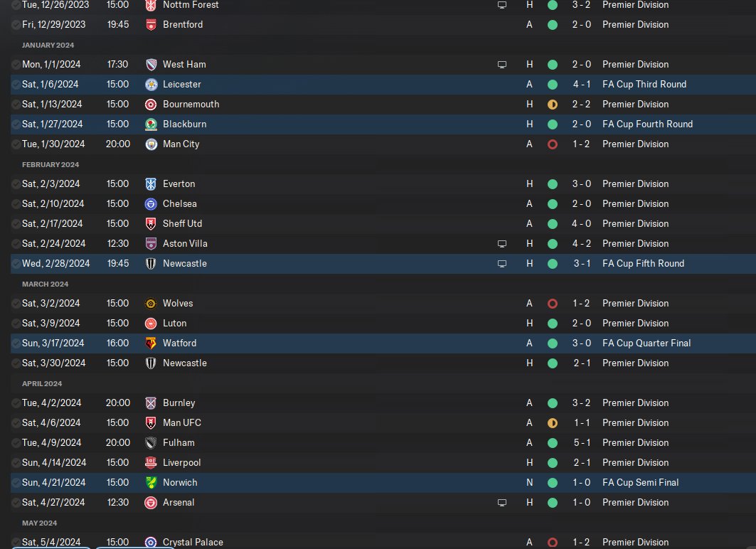The width and height of the screenshot is (756, 549).
Task: Toggle the checkmark beside Mon, 1/1/2024
Action: click(x=16, y=65)
